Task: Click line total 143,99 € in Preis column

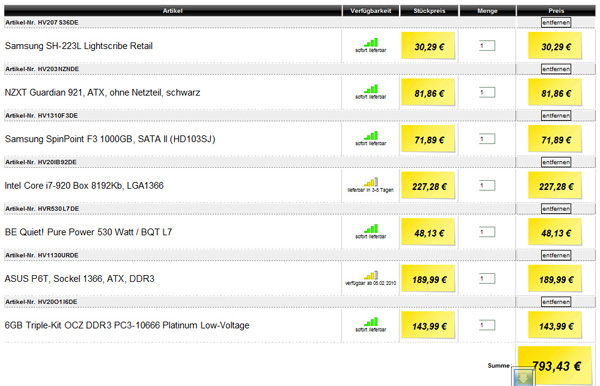Action: click(x=556, y=326)
